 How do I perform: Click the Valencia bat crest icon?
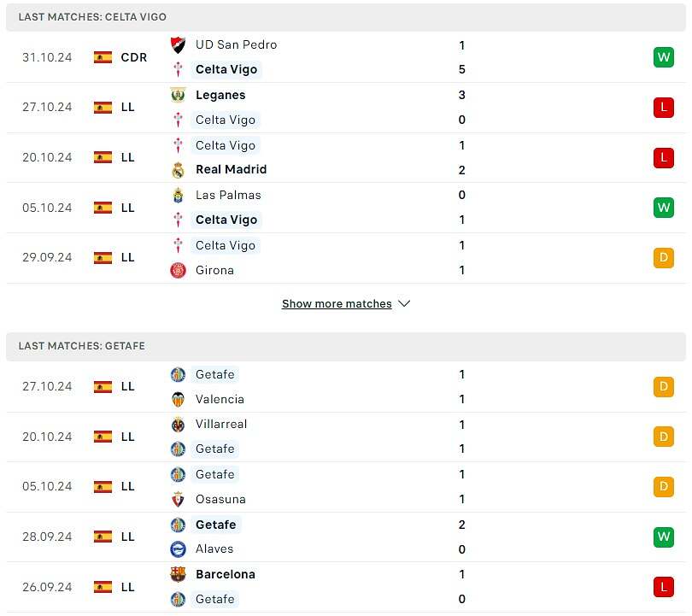[178, 399]
